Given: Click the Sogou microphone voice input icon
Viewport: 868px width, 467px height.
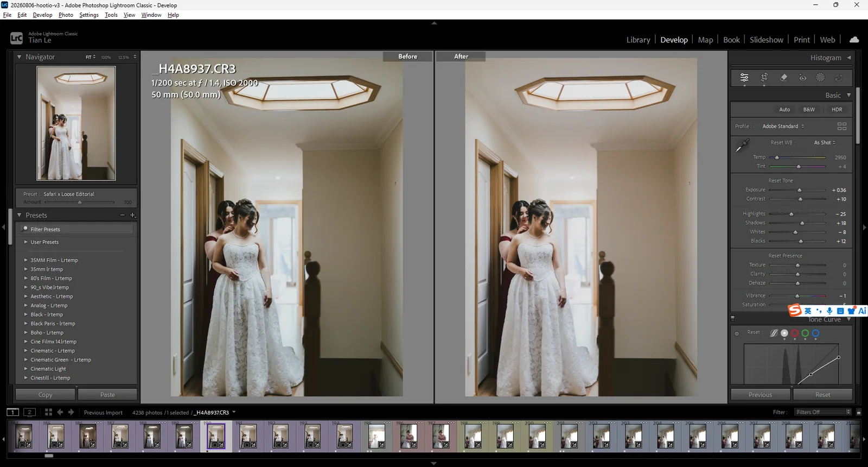Looking at the screenshot, I should coord(829,311).
